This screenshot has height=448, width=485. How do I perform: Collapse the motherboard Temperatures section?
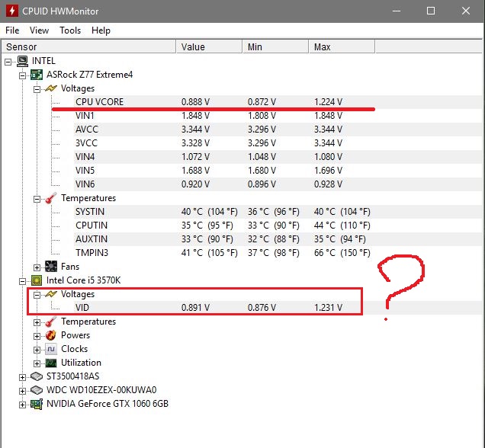pos(37,199)
